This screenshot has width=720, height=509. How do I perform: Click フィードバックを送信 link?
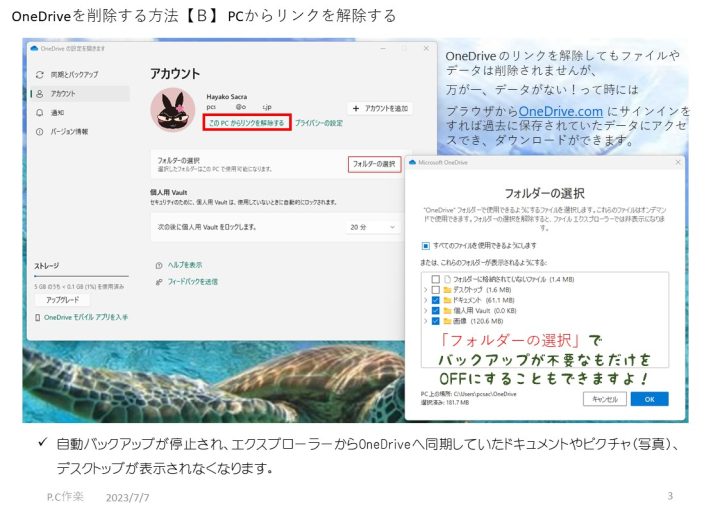coord(192,282)
